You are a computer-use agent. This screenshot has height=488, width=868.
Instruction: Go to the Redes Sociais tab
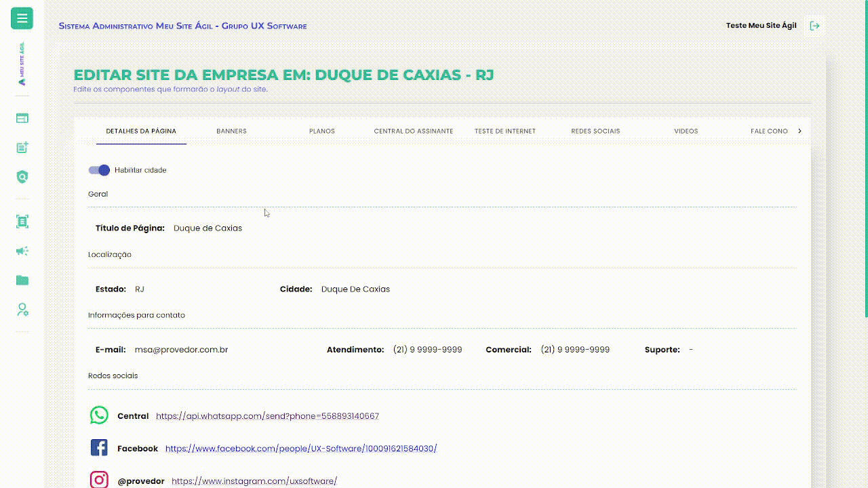pyautogui.click(x=595, y=131)
